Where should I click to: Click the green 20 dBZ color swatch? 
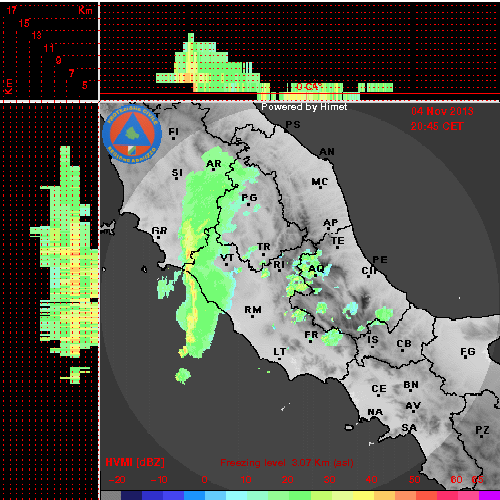(x=288, y=495)
